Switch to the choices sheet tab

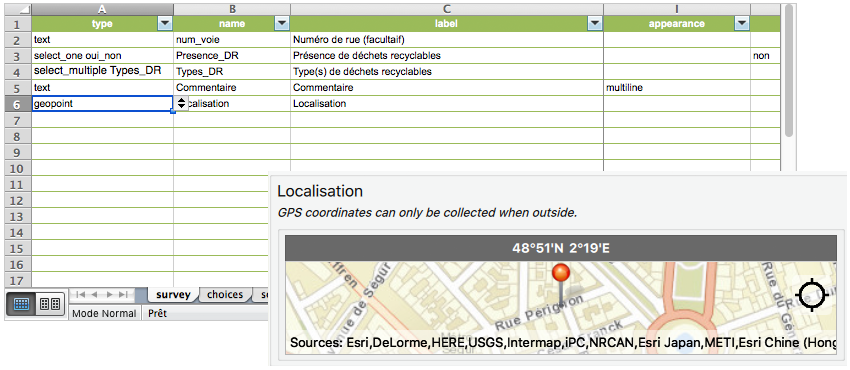[225, 295]
